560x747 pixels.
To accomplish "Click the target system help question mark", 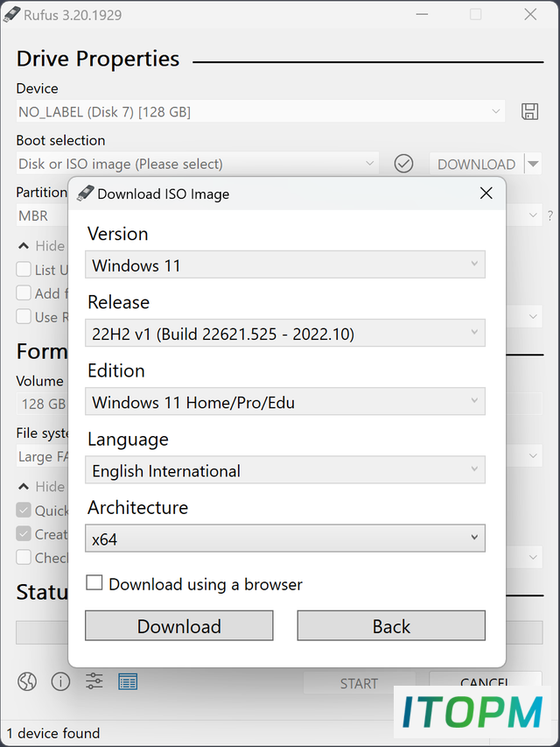I will pyautogui.click(x=550, y=215).
